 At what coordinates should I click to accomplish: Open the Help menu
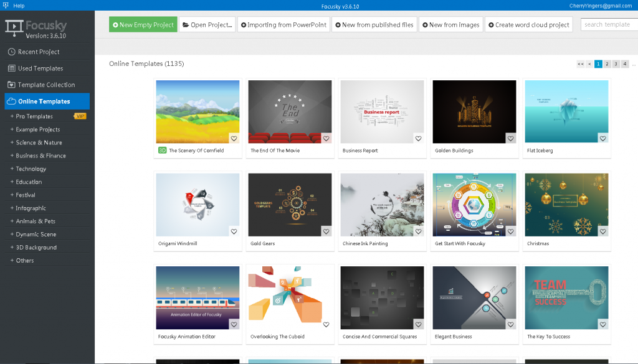[x=19, y=6]
